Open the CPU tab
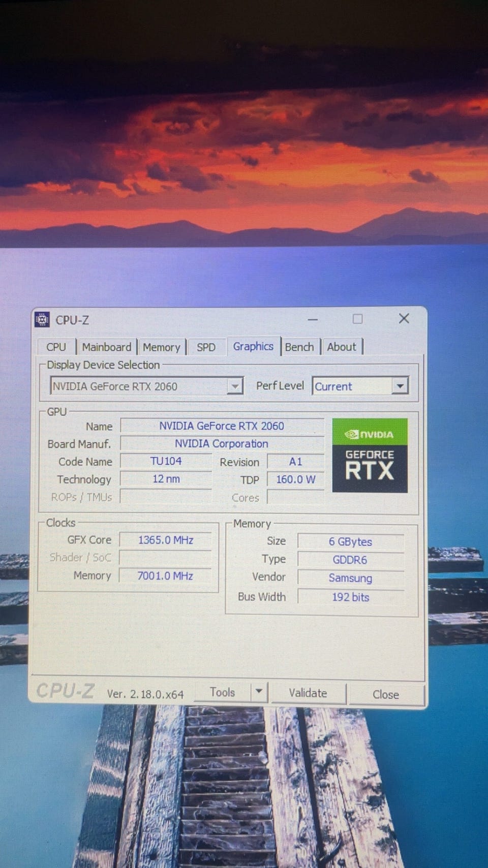The image size is (488, 868). pyautogui.click(x=56, y=347)
